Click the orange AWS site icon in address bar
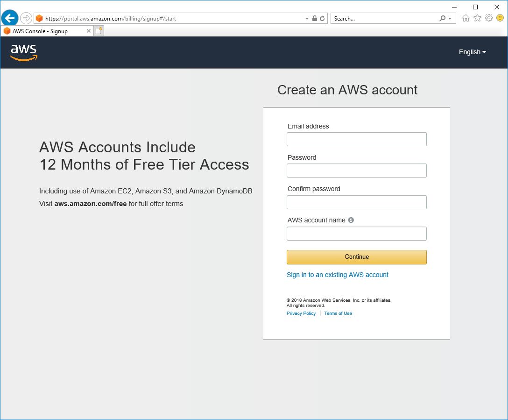 (39, 19)
